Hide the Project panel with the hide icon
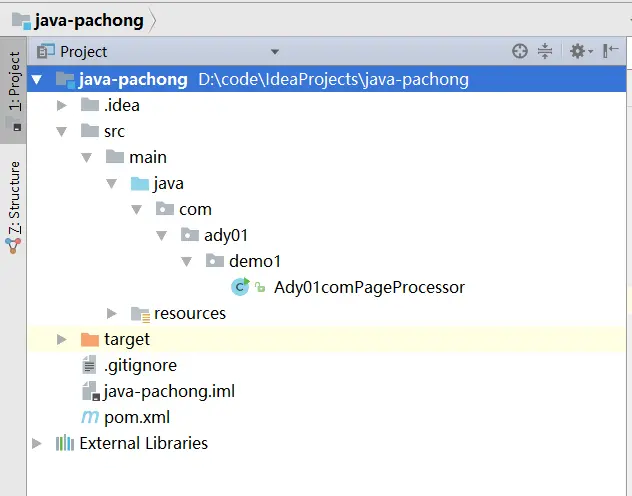This screenshot has height=496, width=632. coord(610,51)
